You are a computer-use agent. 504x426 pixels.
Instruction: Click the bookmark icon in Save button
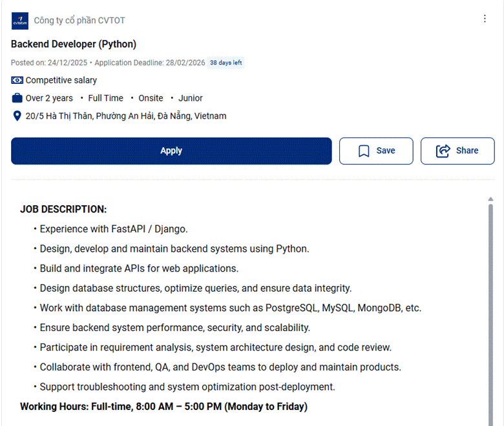[364, 151]
